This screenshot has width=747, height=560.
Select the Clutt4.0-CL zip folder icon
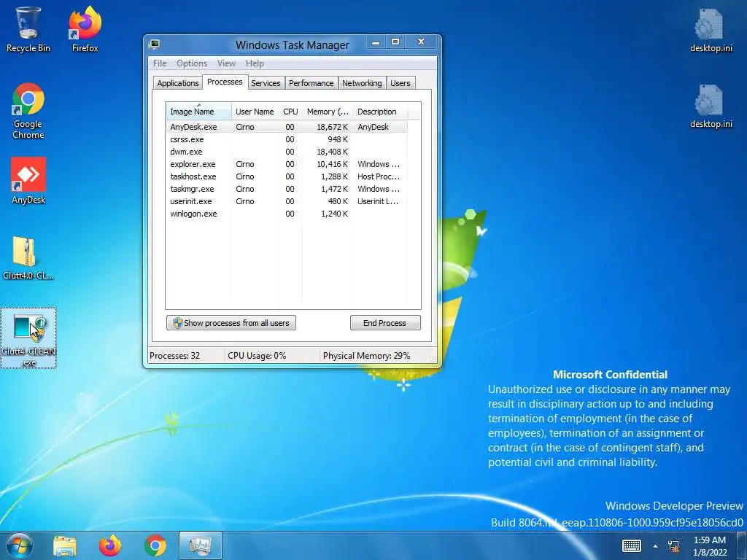[x=28, y=257]
